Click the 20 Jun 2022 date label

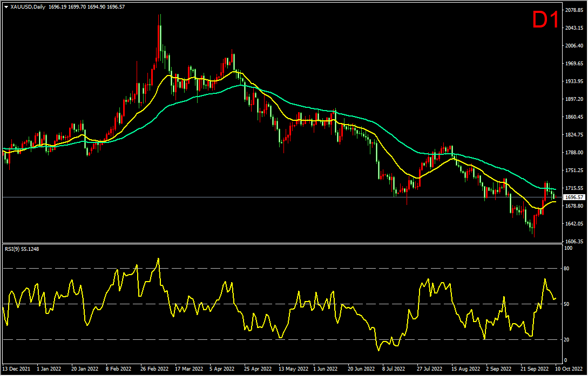tap(361, 369)
